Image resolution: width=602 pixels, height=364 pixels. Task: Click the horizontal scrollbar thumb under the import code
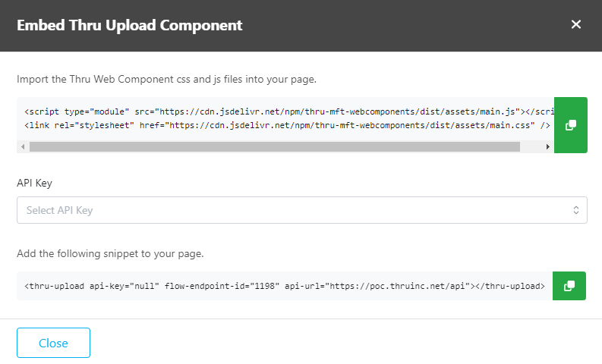click(273, 146)
